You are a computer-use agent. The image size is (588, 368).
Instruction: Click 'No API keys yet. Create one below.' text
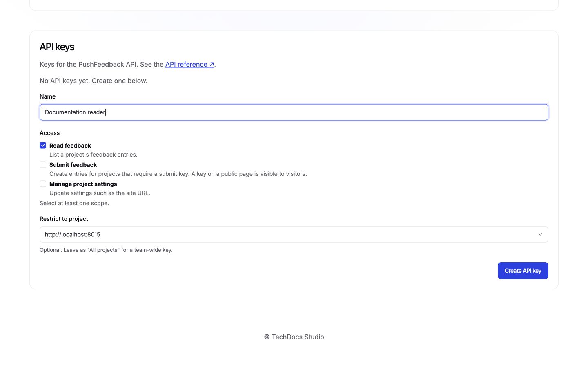[94, 81]
